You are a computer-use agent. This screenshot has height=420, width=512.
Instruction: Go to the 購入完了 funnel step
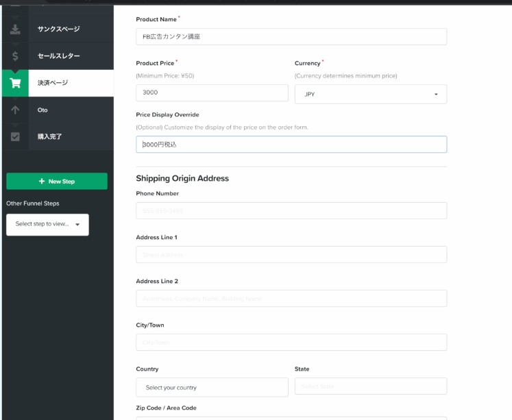tap(50, 136)
